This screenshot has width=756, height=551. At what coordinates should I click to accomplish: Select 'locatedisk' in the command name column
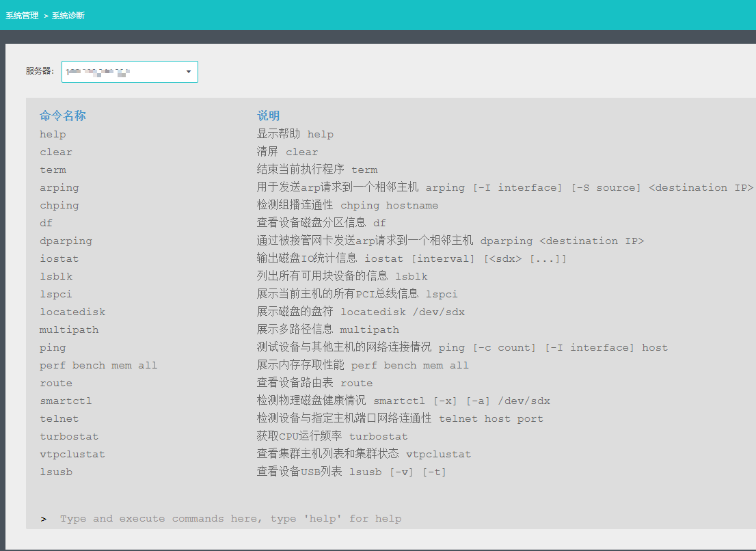pyautogui.click(x=72, y=312)
